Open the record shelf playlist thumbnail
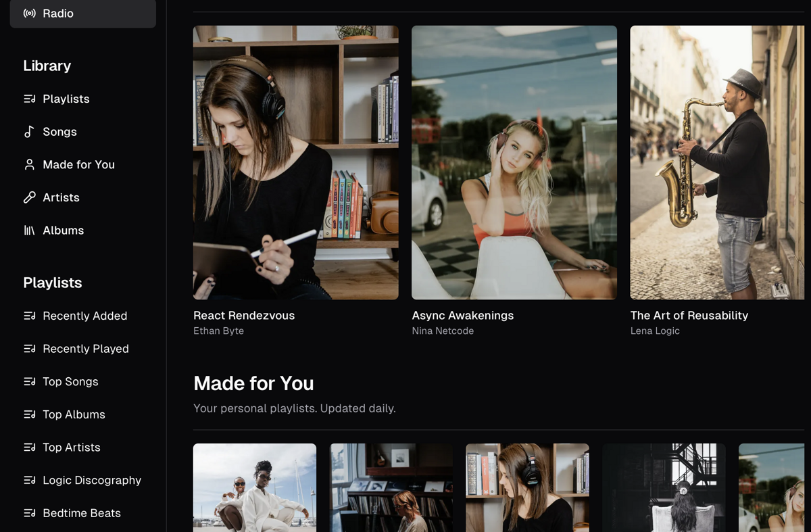Screen dimensions: 811x532 391,487
